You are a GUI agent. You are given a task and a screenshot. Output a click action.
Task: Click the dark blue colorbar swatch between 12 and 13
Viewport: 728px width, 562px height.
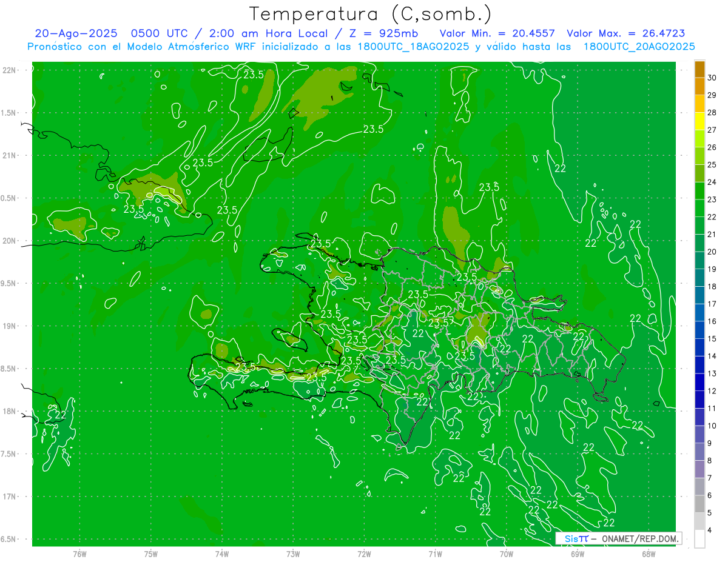tap(699, 382)
